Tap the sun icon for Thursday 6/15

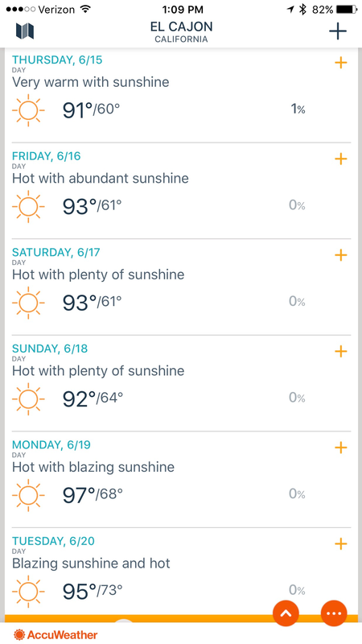tap(28, 110)
